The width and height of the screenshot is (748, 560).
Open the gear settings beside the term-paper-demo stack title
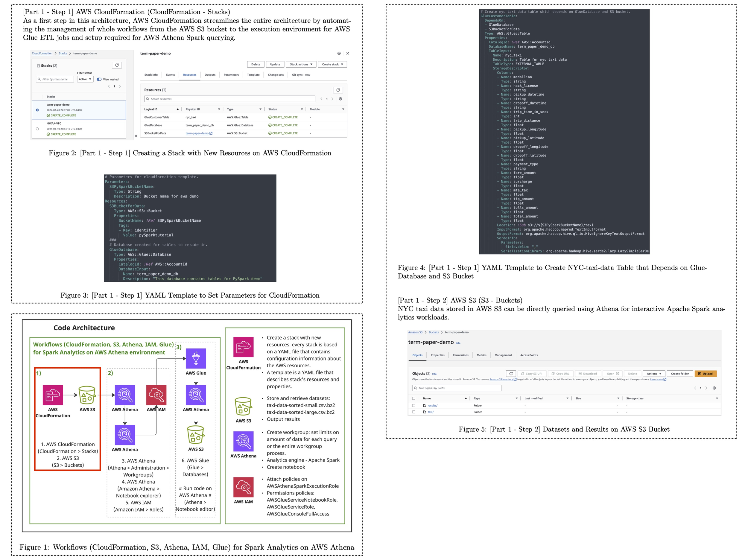(339, 54)
